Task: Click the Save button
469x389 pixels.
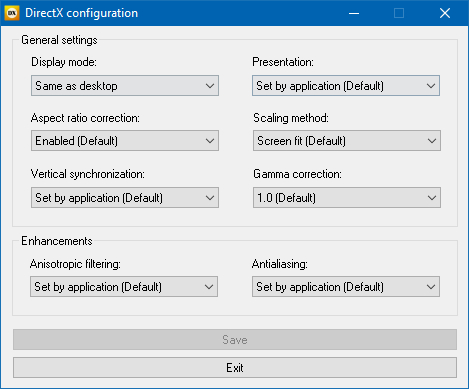Action: click(x=235, y=340)
